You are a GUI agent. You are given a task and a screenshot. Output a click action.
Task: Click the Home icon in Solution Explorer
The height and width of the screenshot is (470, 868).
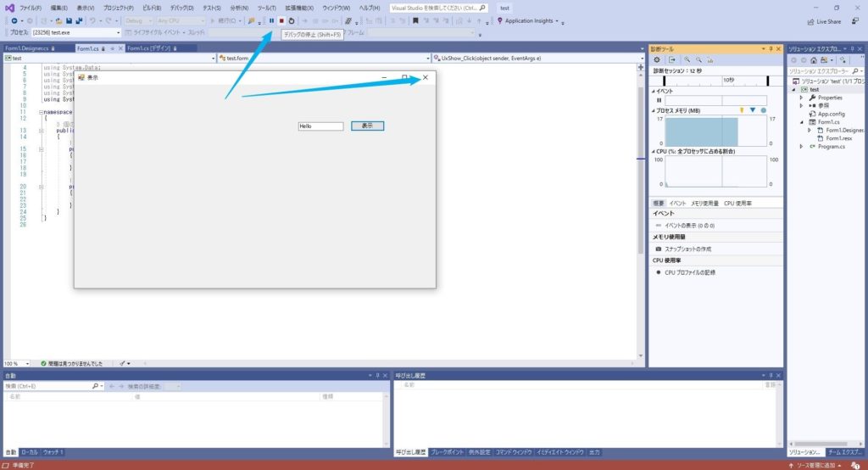tap(813, 60)
